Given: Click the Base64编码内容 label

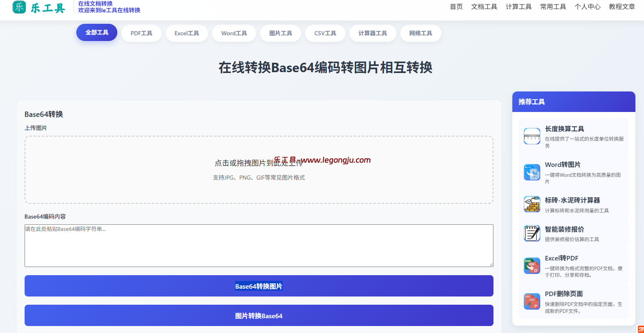Looking at the screenshot, I should tap(45, 217).
